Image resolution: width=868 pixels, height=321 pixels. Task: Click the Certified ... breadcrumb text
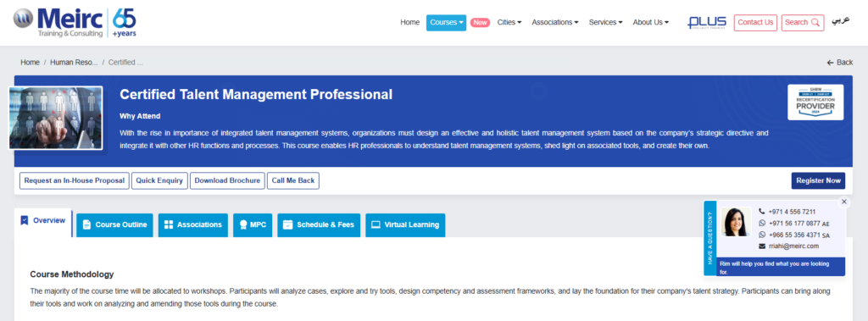(x=125, y=63)
